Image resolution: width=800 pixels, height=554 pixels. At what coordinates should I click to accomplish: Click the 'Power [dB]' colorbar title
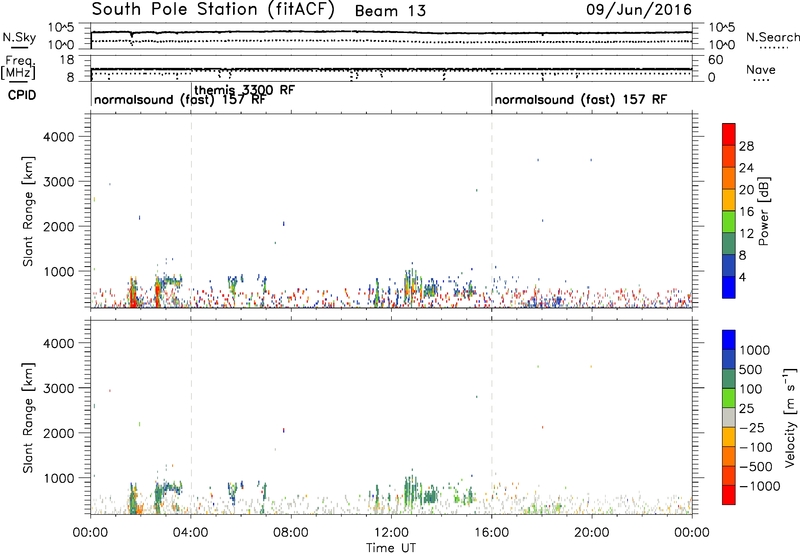pos(763,211)
